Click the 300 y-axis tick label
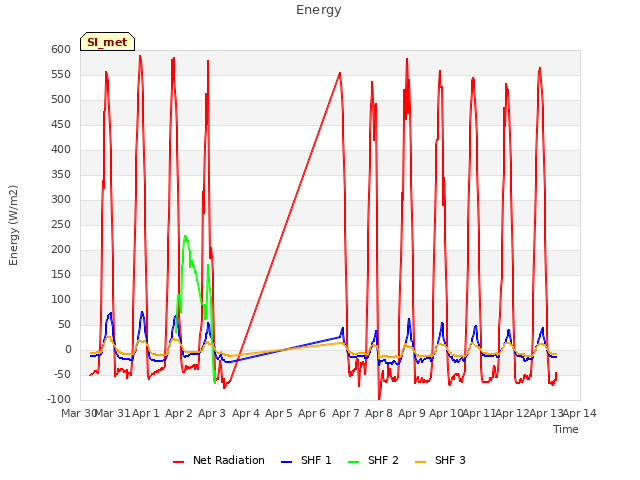This screenshot has height=480, width=640. (61, 200)
